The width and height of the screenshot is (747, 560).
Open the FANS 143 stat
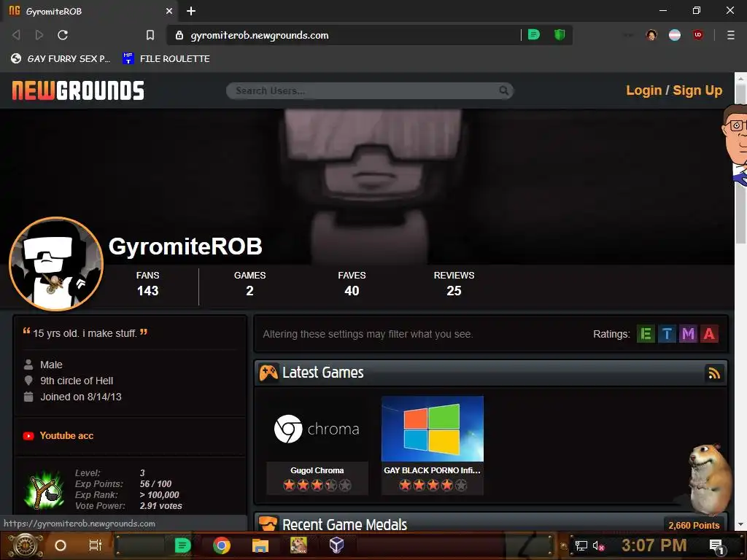point(147,284)
